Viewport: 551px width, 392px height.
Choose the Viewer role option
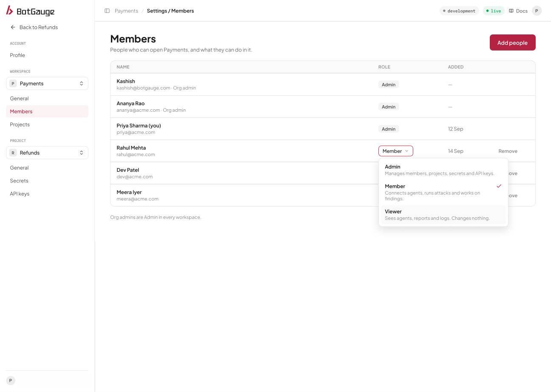tap(443, 215)
